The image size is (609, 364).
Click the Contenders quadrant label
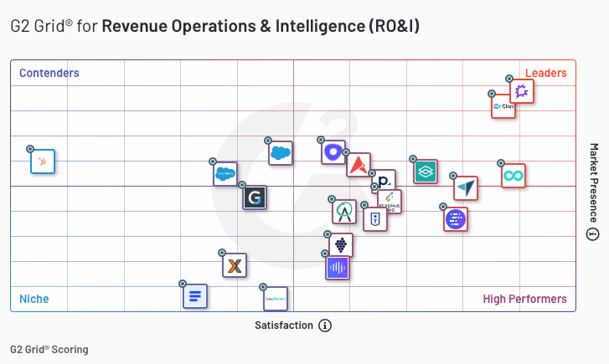coord(49,73)
